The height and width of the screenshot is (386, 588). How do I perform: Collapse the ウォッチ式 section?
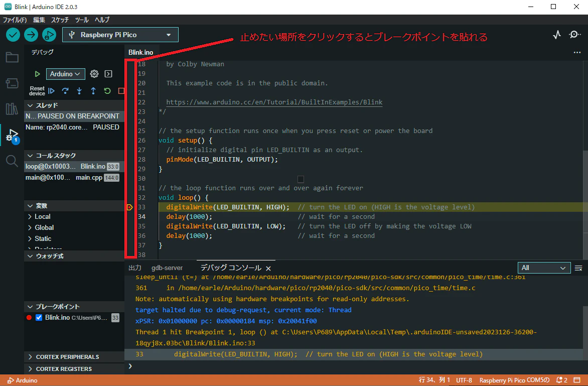point(74,256)
